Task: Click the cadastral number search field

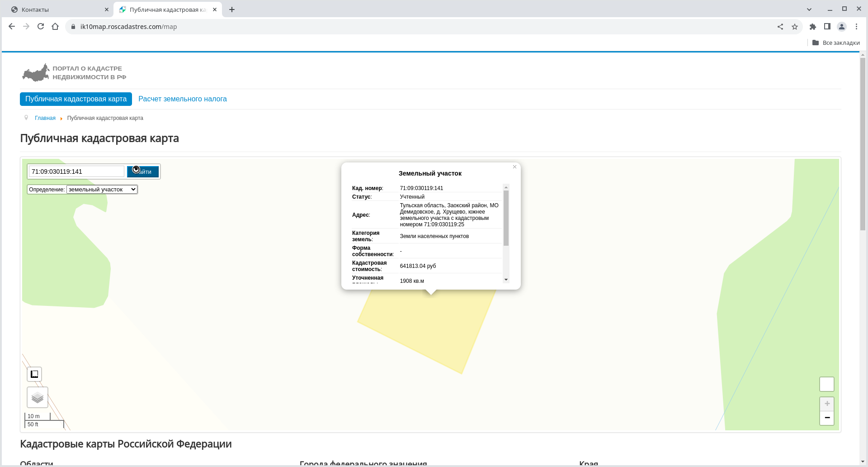Action: [76, 172]
